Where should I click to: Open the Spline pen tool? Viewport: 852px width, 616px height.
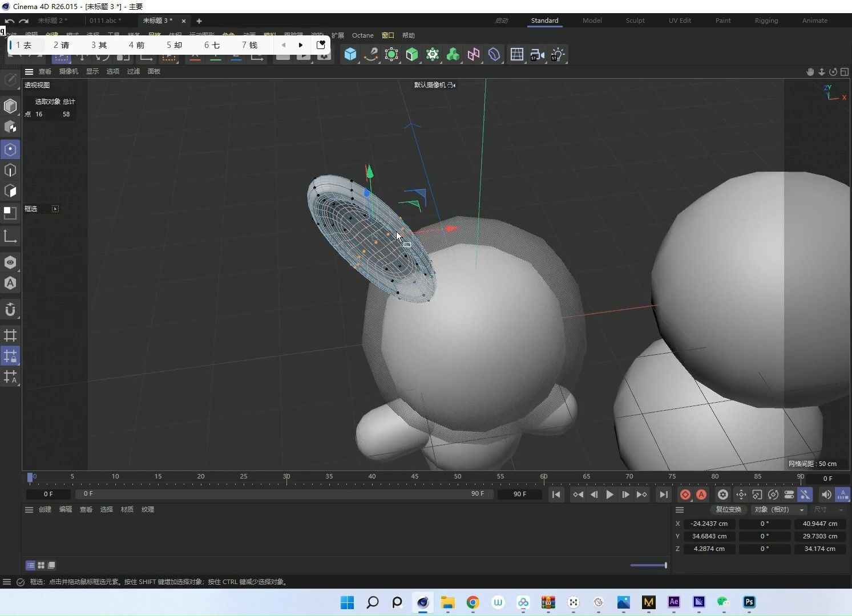point(372,55)
